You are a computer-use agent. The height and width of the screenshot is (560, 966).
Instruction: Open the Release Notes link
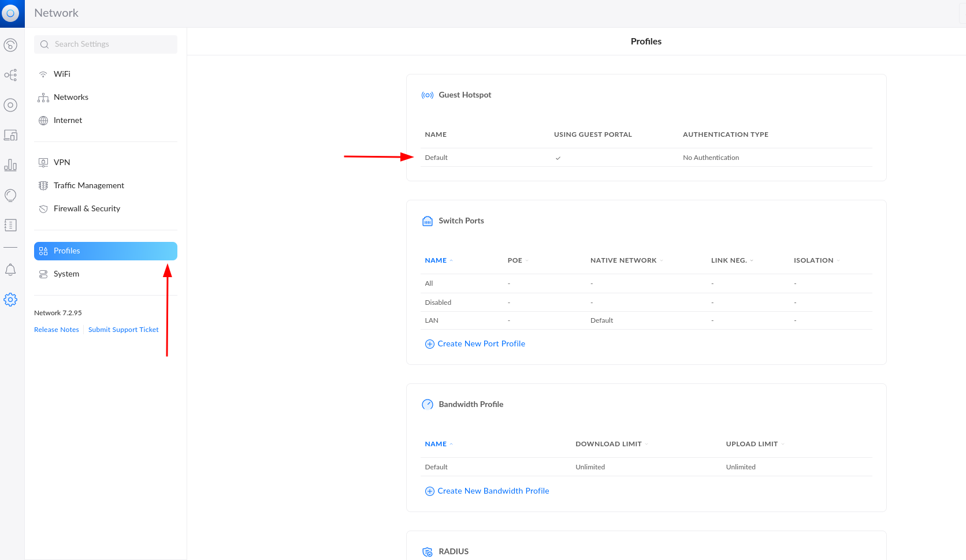pyautogui.click(x=56, y=330)
